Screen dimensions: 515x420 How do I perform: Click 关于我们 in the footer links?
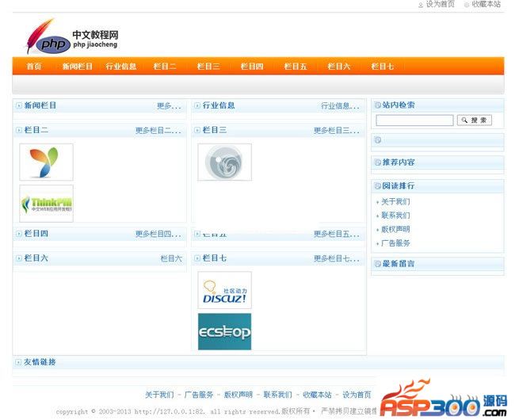pyautogui.click(x=159, y=395)
